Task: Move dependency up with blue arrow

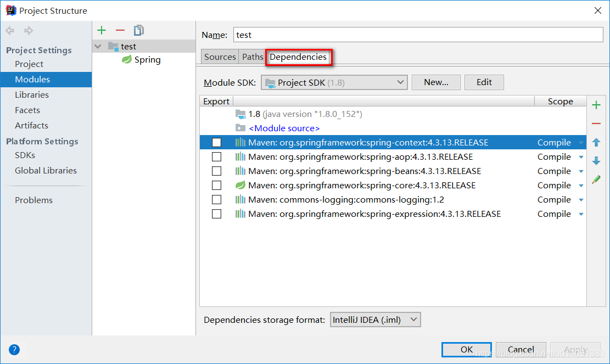Action: click(x=596, y=142)
